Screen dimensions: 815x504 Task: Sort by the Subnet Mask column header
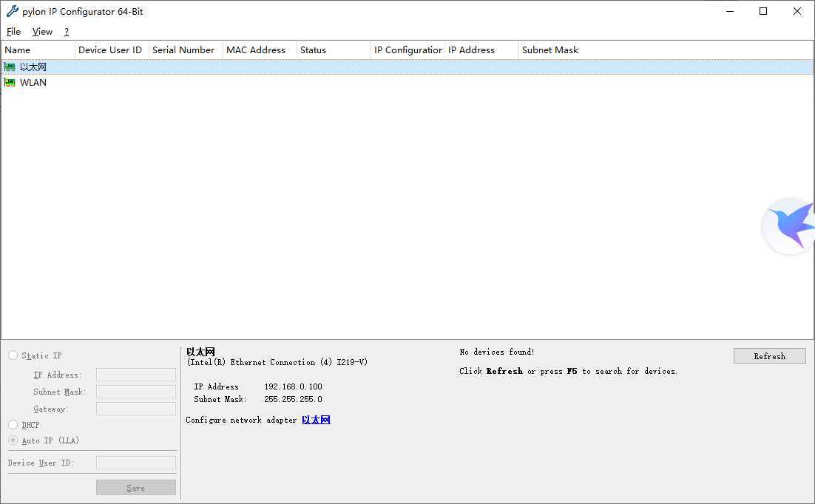pyautogui.click(x=555, y=50)
